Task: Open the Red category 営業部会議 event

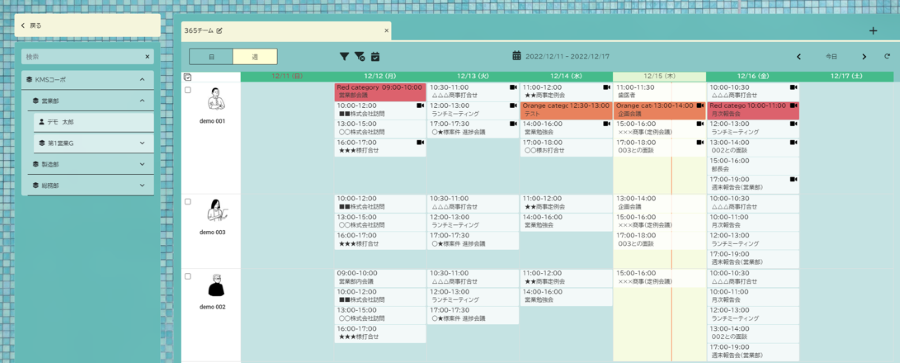Action: click(380, 91)
